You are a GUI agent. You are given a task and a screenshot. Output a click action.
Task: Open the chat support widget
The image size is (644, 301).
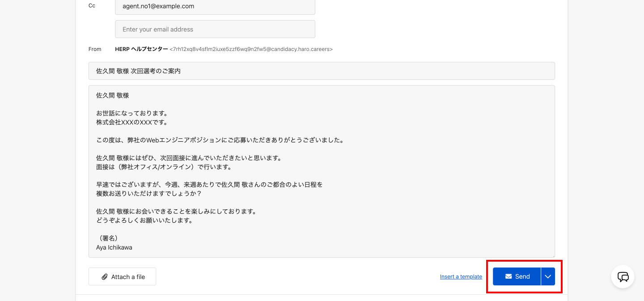pyautogui.click(x=623, y=277)
